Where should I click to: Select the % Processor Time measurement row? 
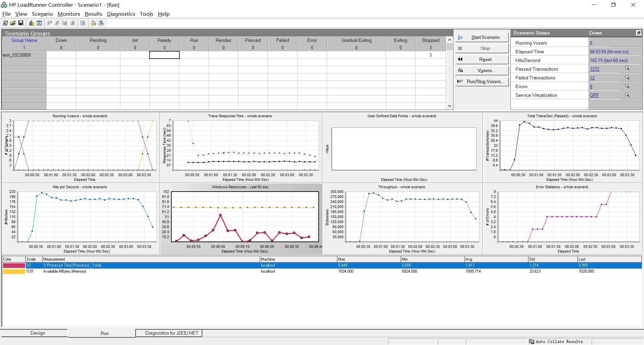[322, 265]
